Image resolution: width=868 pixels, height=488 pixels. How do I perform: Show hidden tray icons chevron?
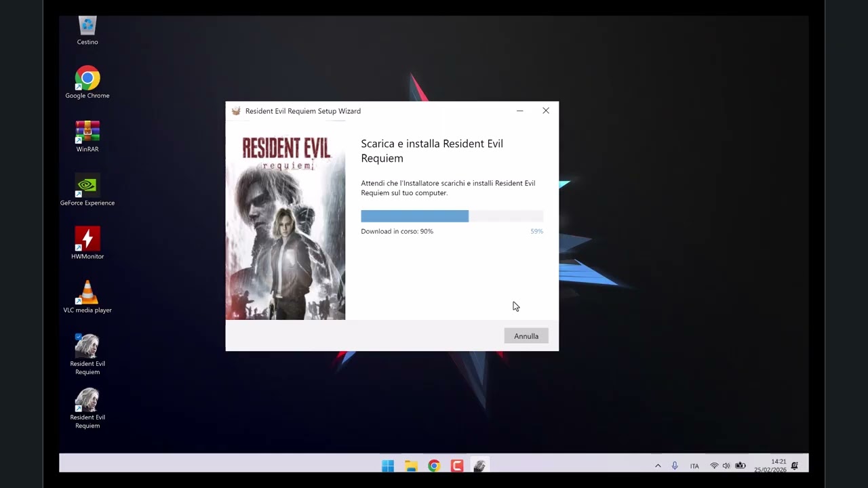click(x=658, y=466)
